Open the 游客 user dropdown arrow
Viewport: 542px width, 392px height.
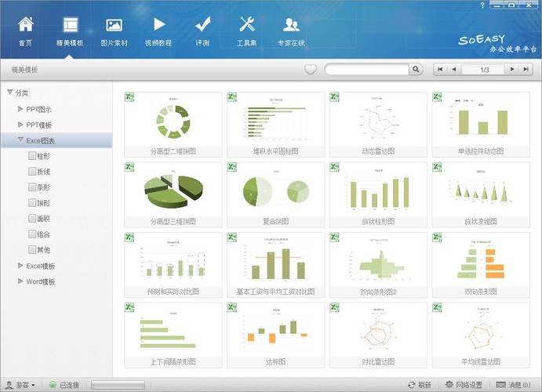33,385
